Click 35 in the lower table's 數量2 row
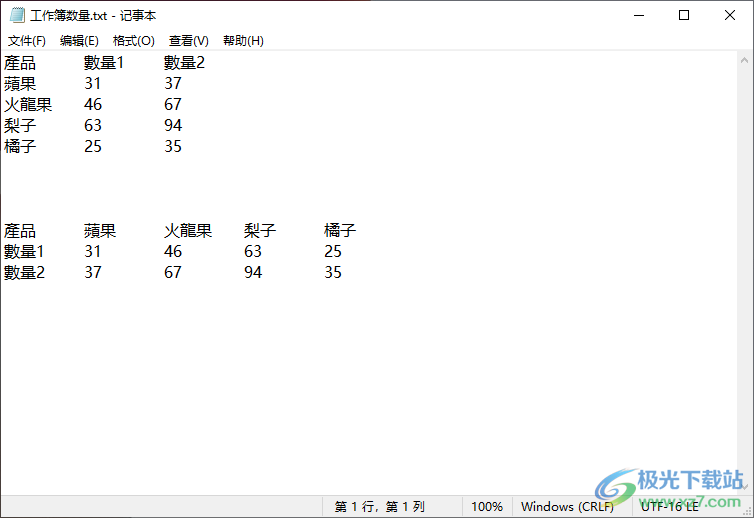The image size is (754, 518). pos(333,273)
